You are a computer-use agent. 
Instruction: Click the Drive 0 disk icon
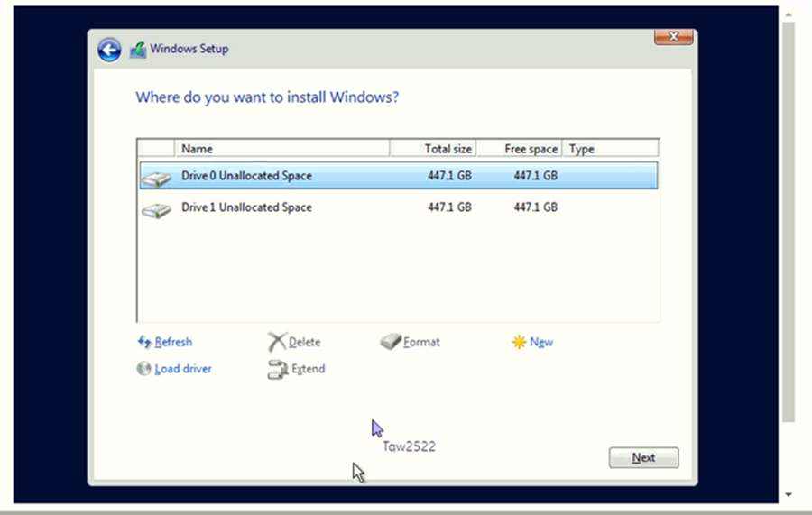pyautogui.click(x=156, y=179)
